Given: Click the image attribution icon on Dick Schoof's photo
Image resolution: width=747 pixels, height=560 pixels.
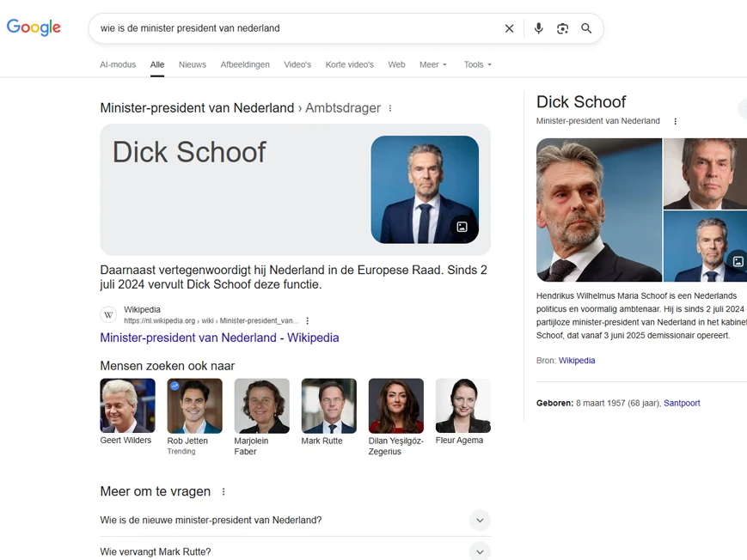Looking at the screenshot, I should tap(462, 227).
